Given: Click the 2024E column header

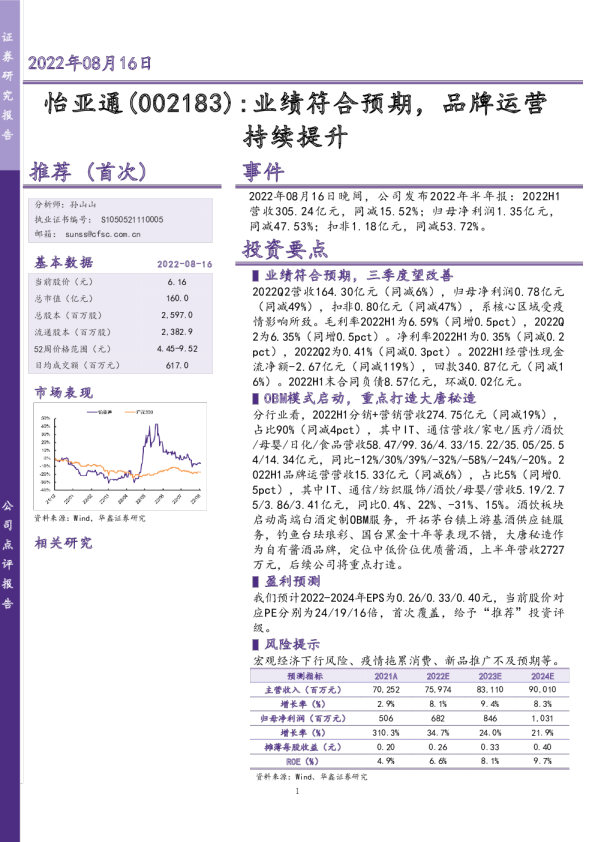Looking at the screenshot, I should [542, 676].
